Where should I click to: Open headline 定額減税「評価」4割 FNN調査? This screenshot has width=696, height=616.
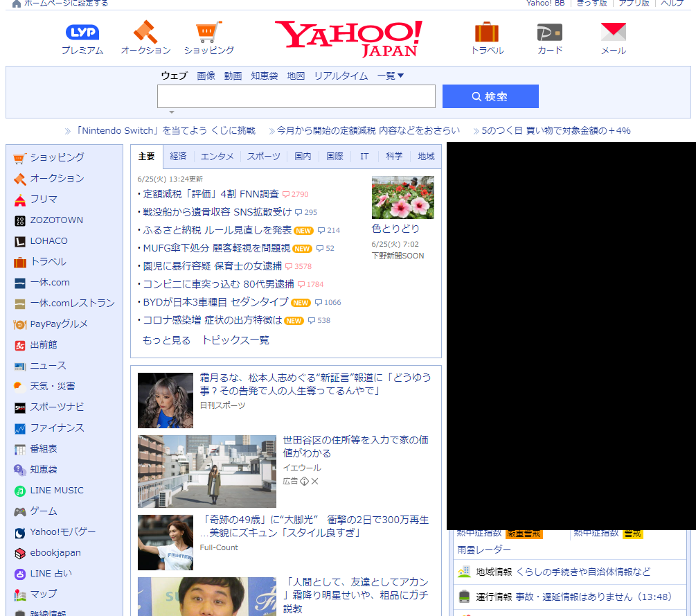[x=211, y=194]
